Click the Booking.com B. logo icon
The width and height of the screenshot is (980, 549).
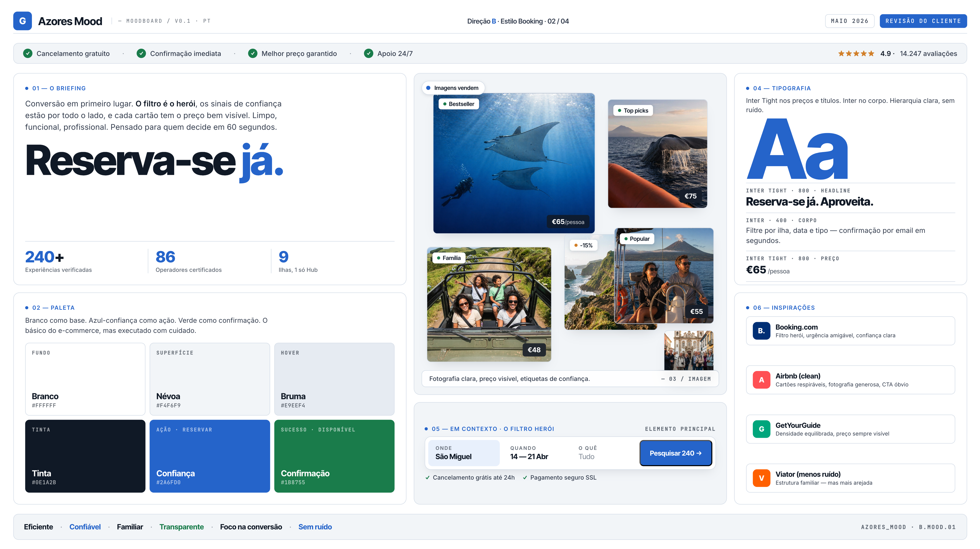pyautogui.click(x=761, y=331)
